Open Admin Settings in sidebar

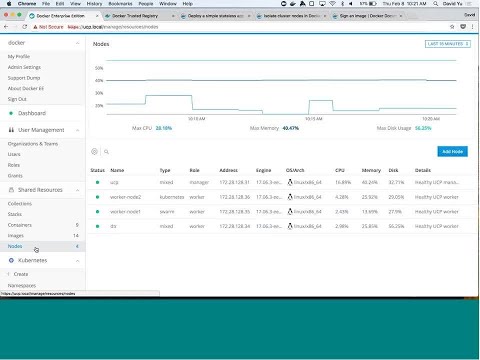(x=24, y=67)
